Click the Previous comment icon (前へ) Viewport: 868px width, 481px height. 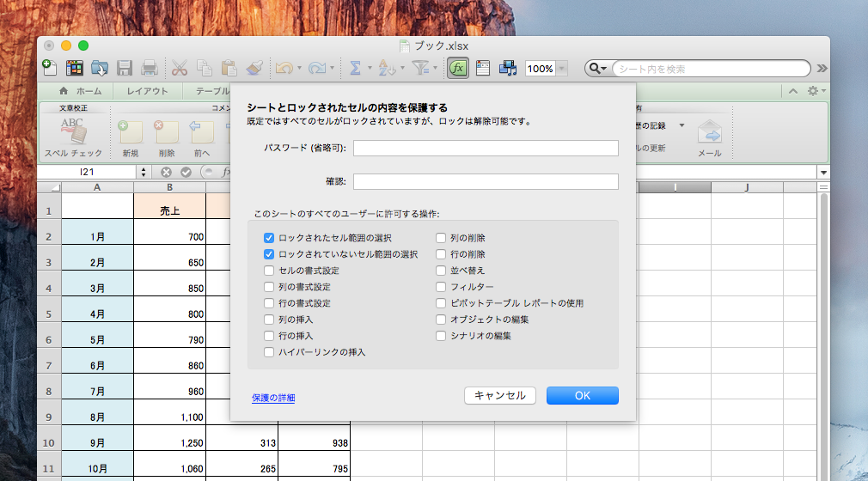[x=201, y=133]
